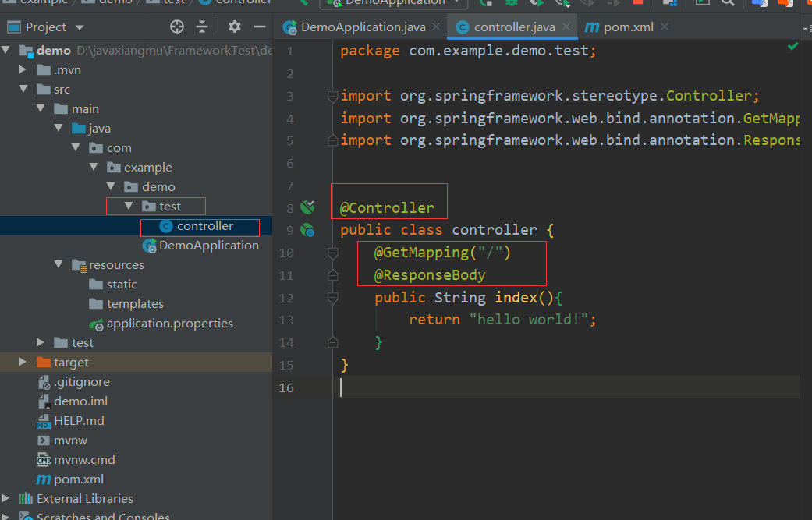Image resolution: width=812 pixels, height=520 pixels.
Task: Hide the Project panel with minus icon
Action: pyautogui.click(x=259, y=27)
